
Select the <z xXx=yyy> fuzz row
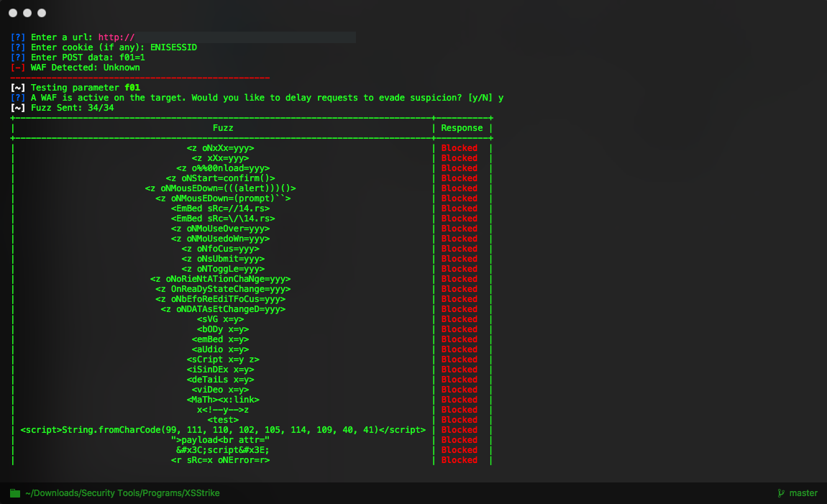(x=220, y=158)
